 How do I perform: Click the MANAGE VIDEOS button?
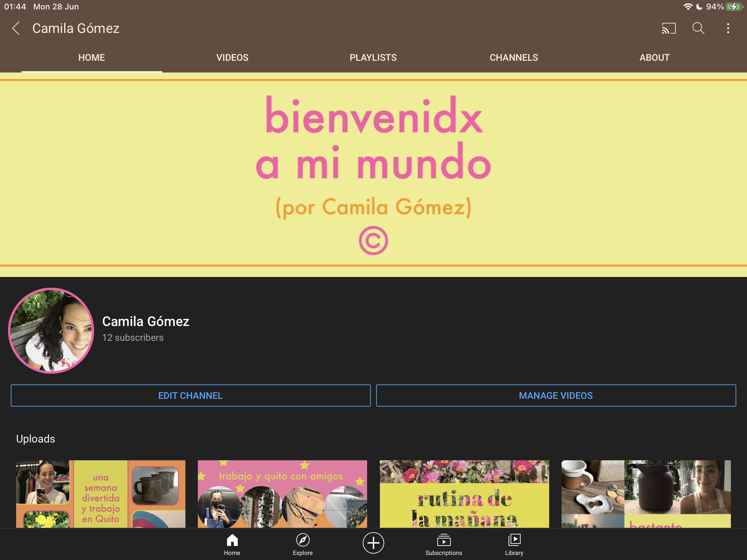click(x=556, y=395)
